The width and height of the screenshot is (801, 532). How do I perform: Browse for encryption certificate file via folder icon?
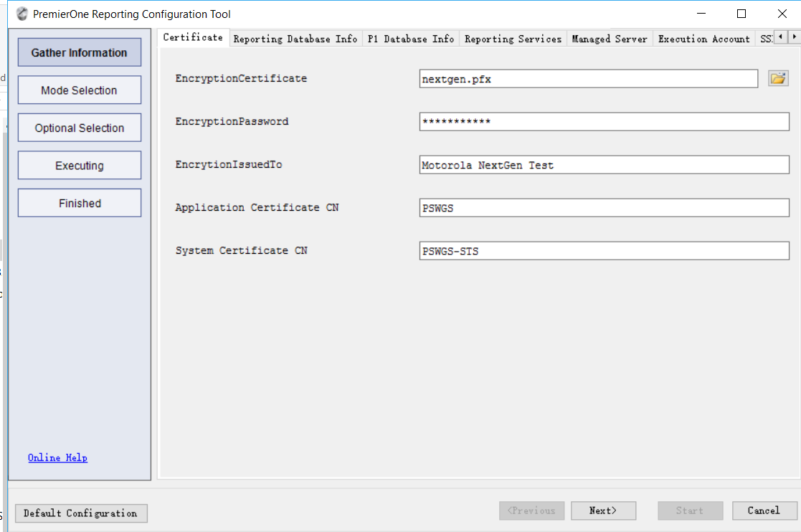778,79
